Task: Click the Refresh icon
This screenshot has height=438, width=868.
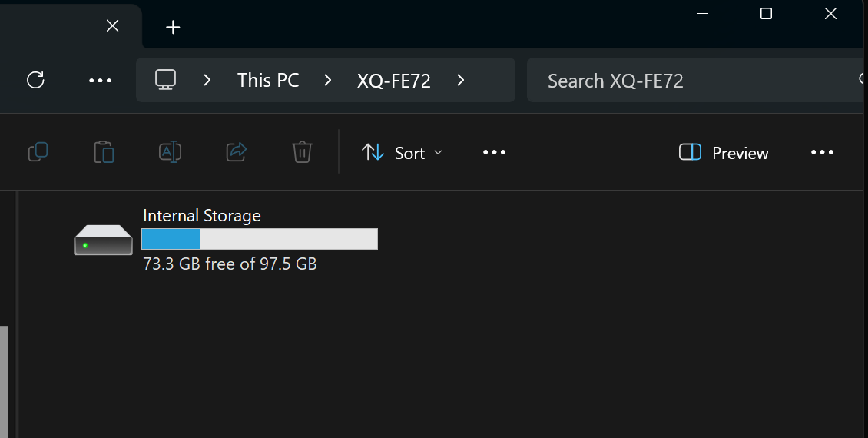Action: (x=35, y=80)
